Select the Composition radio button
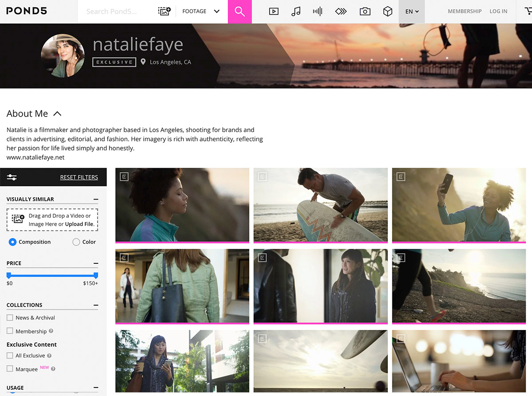This screenshot has height=396, width=532. (x=12, y=242)
